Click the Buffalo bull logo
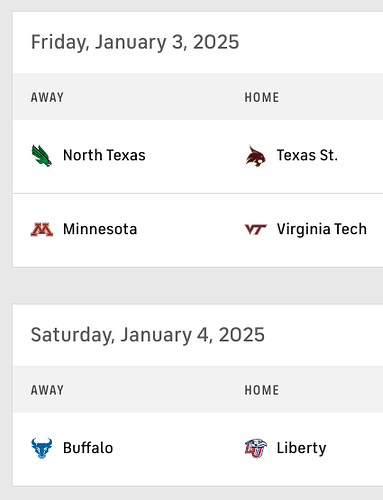383x500 pixels. pos(42,448)
